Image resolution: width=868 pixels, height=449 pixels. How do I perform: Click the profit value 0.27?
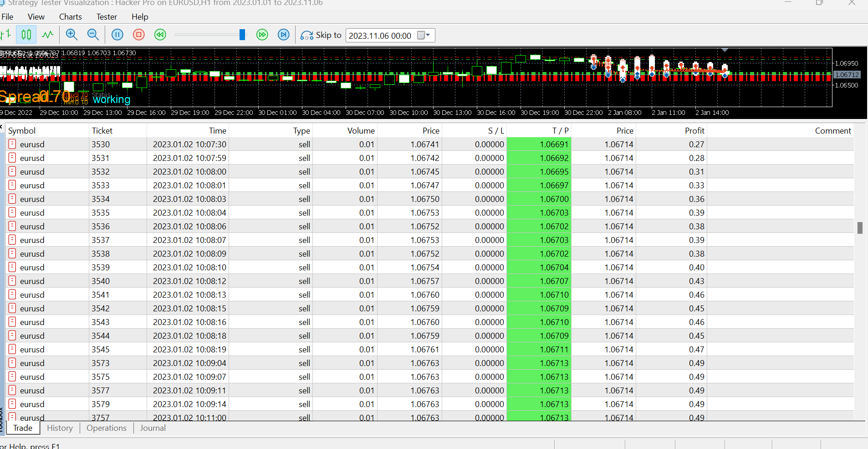(696, 145)
